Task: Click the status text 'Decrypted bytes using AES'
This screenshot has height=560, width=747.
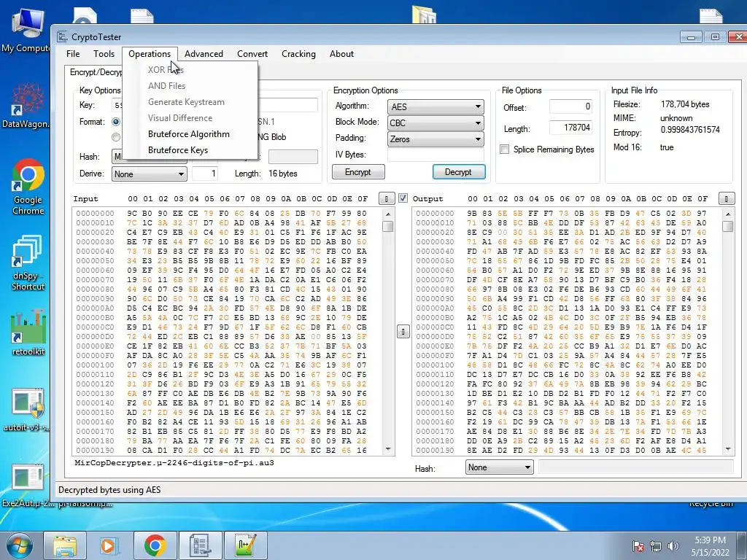Action: click(109, 490)
